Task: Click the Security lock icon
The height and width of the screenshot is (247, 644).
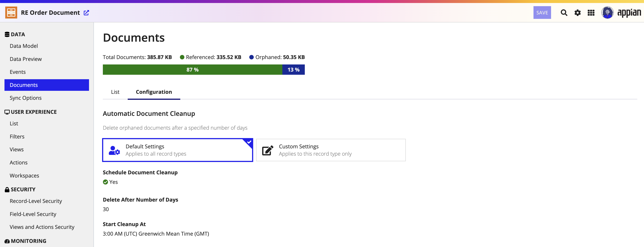Action: (7, 190)
